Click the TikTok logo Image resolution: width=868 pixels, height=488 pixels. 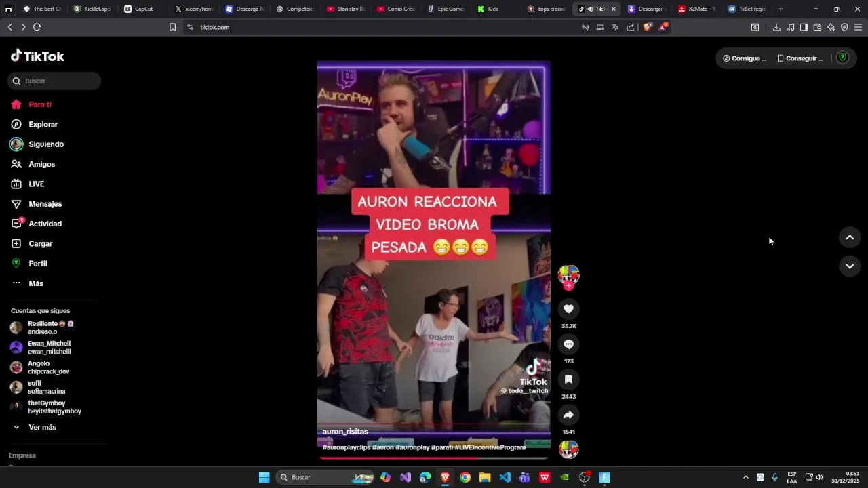(x=37, y=56)
